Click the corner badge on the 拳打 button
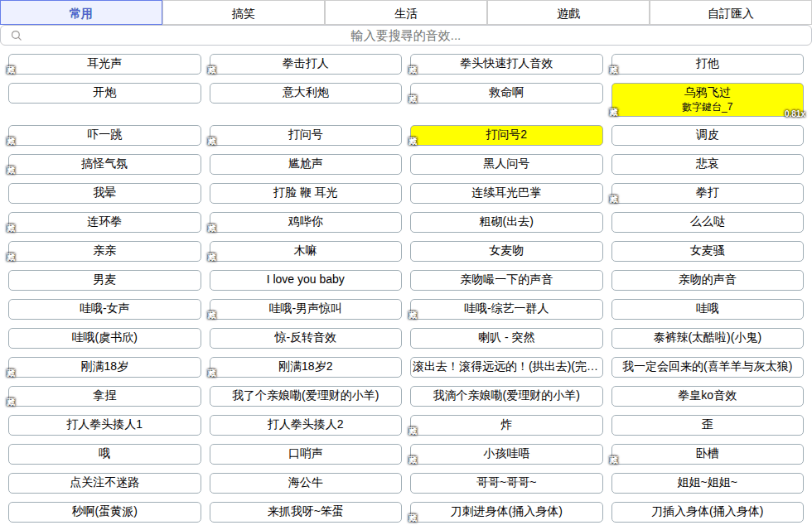 (x=614, y=200)
